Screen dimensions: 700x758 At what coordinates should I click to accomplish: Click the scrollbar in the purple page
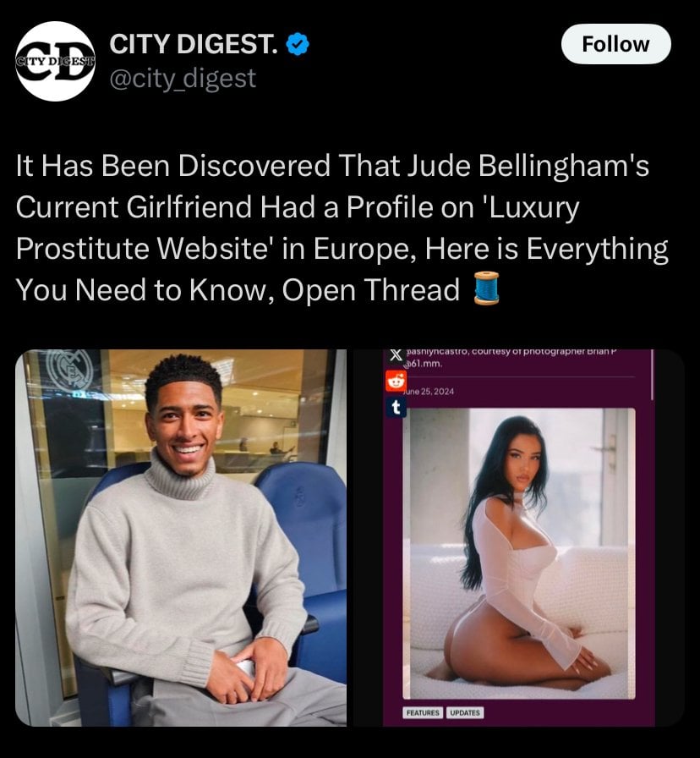click(x=652, y=375)
